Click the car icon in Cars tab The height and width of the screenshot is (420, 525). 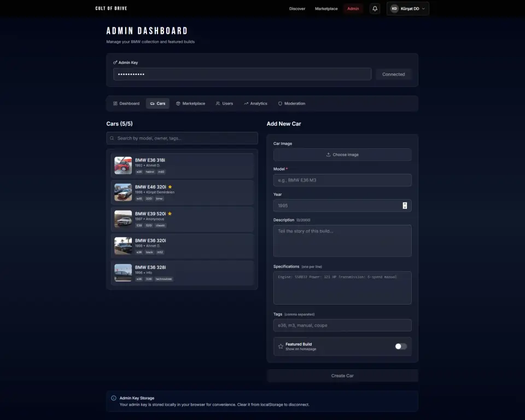[153, 103]
